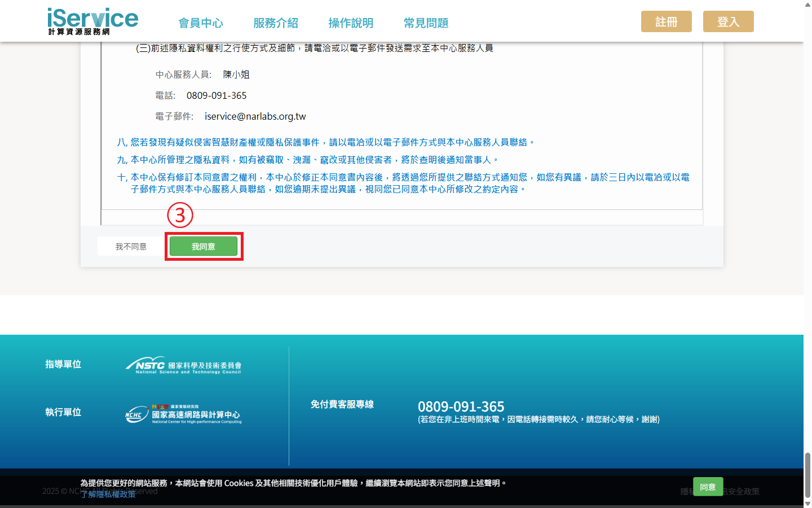This screenshot has width=812, height=508.
Task: Click the iService logo
Action: coord(93,21)
